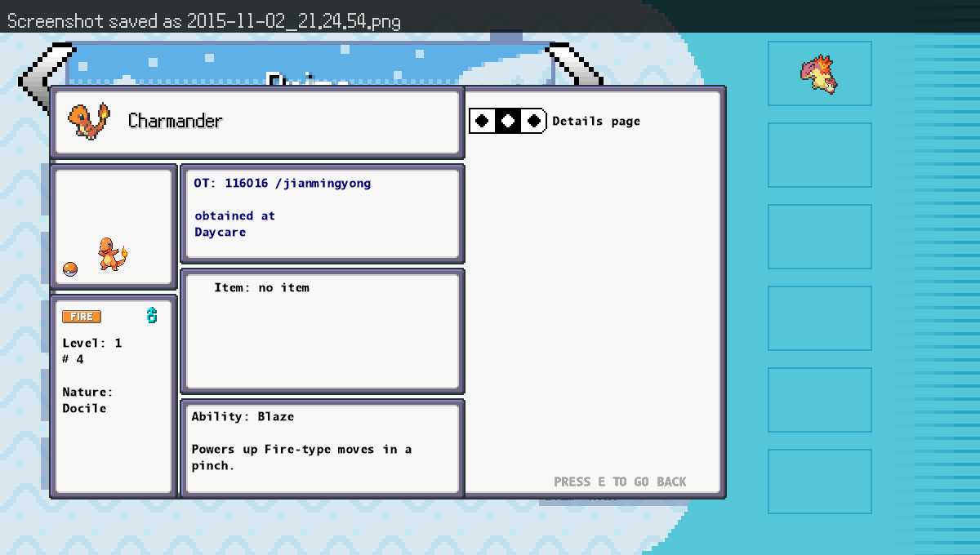Select the highlighted middle page dot
This screenshot has height=555, width=980.
tap(508, 121)
